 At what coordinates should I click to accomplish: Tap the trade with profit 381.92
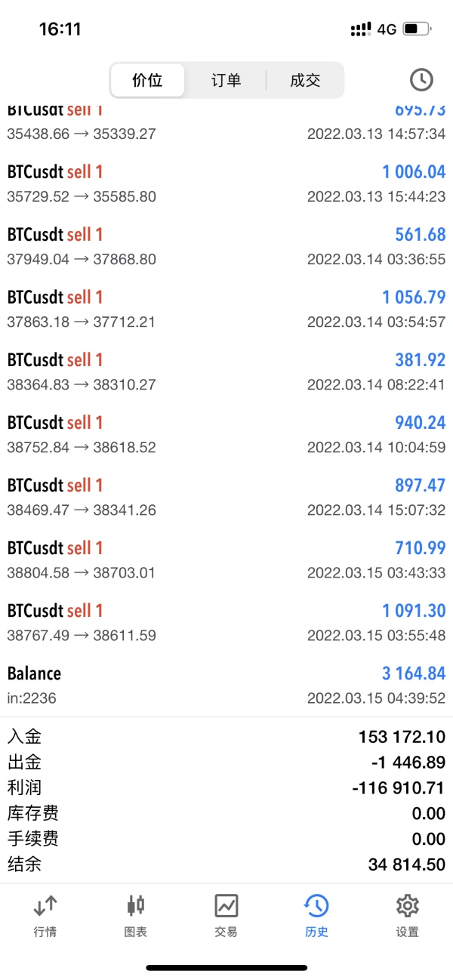[226, 371]
